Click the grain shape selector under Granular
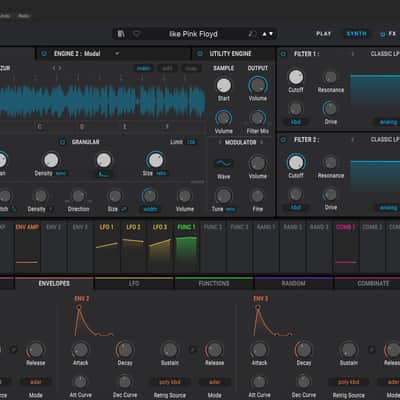The image size is (400, 400). point(104,174)
